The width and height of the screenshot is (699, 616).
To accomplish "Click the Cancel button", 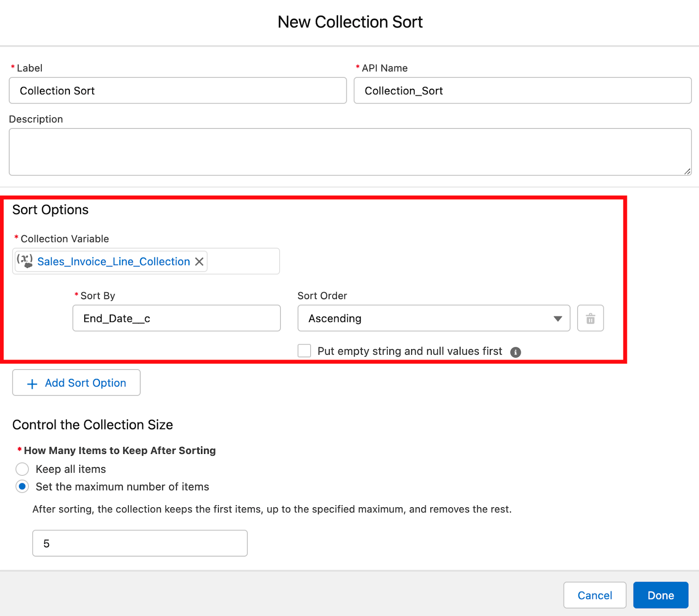I will click(x=595, y=595).
